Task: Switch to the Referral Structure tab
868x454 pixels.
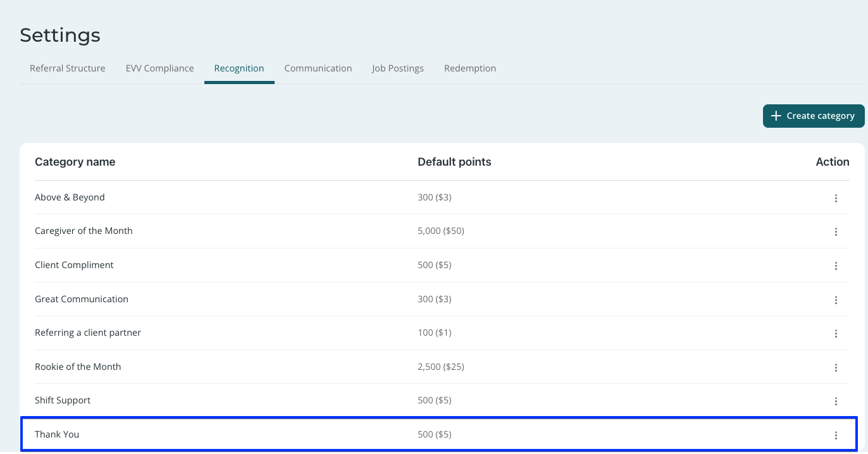Action: [x=68, y=68]
